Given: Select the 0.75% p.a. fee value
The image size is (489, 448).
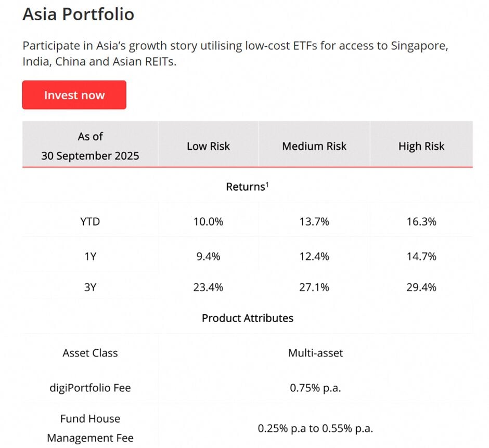Looking at the screenshot, I should [315, 388].
